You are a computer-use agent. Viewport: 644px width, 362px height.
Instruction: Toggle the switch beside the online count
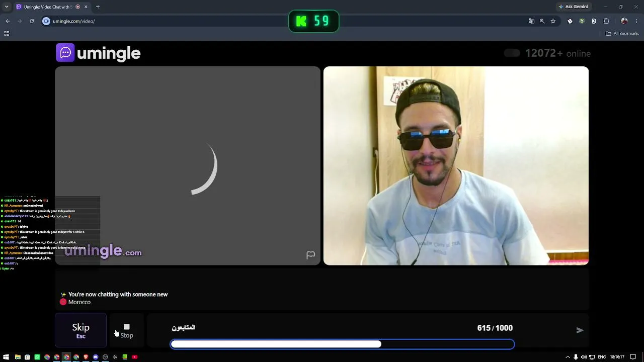512,53
